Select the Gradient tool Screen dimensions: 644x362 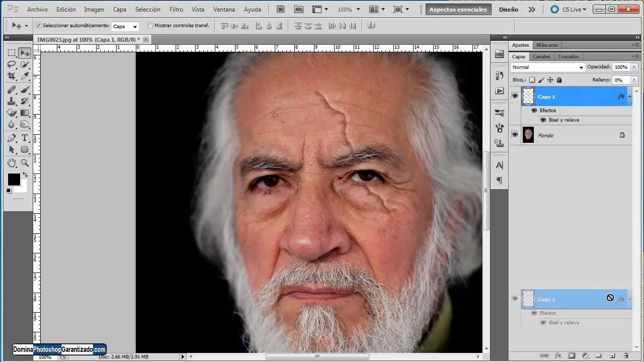click(25, 113)
